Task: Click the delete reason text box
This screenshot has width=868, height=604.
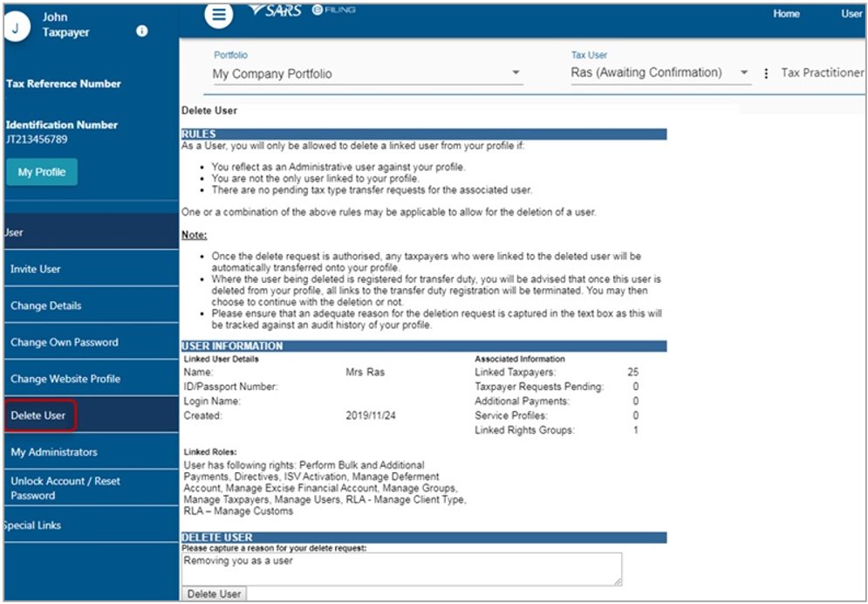Action: pyautogui.click(x=402, y=569)
